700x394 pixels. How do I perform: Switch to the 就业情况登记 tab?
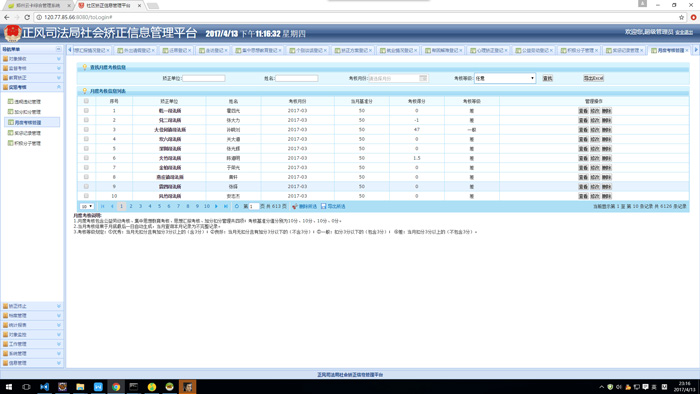coord(398,50)
